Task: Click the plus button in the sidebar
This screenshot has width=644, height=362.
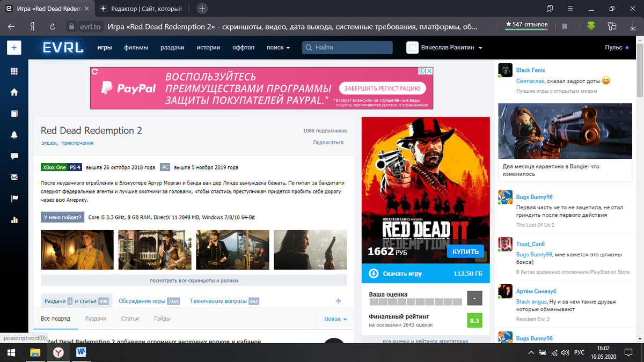Action: click(14, 48)
